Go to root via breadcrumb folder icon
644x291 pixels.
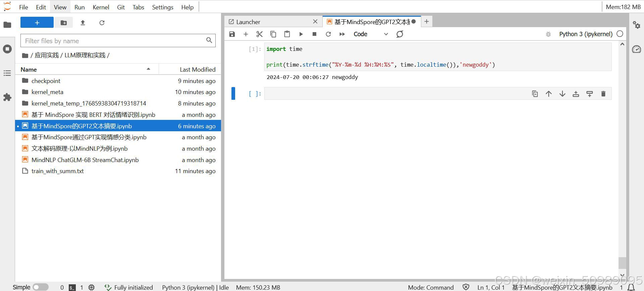click(x=25, y=56)
